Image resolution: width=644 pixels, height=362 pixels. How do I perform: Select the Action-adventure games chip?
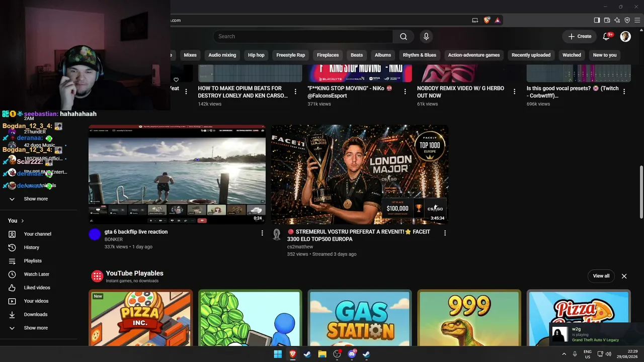coord(474,55)
